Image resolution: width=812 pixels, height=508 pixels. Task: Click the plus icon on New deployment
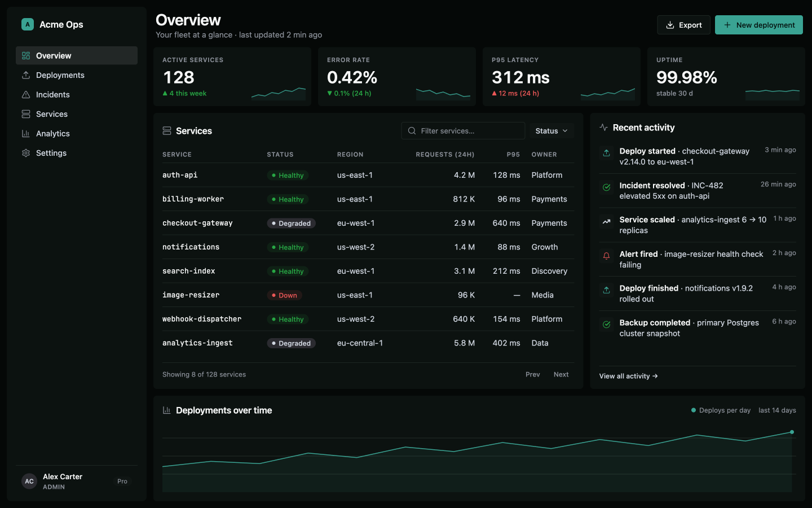coord(727,25)
